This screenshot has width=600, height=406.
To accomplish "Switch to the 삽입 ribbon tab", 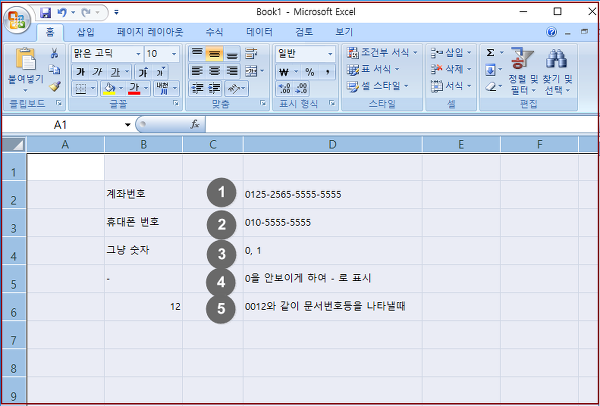I will pos(86,32).
